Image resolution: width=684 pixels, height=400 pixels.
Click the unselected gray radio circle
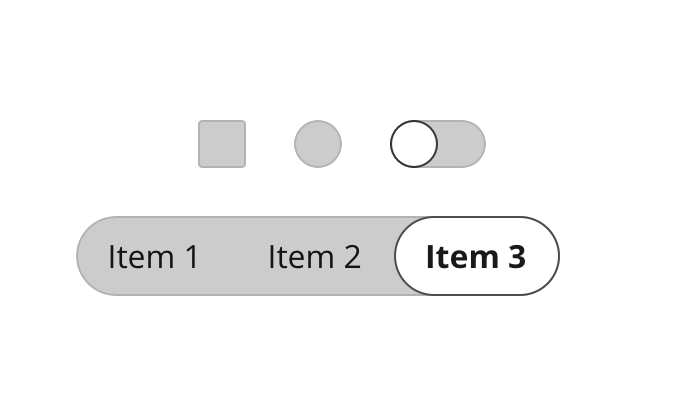click(318, 144)
